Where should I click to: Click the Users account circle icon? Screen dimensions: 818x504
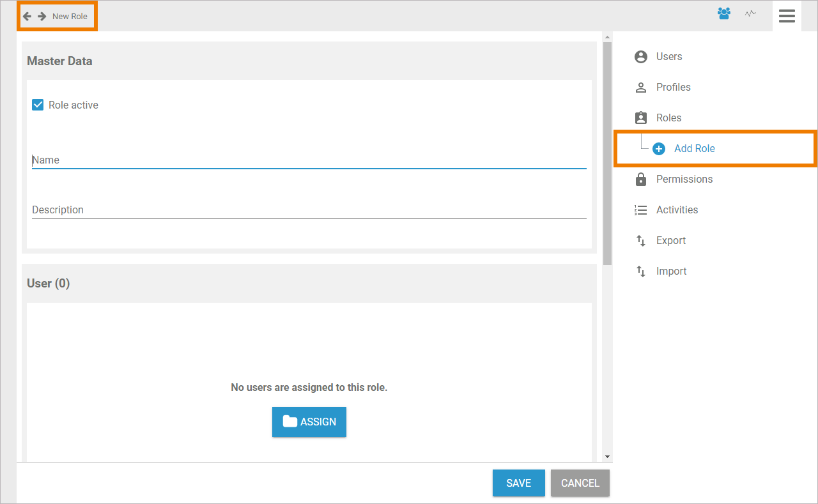click(641, 57)
